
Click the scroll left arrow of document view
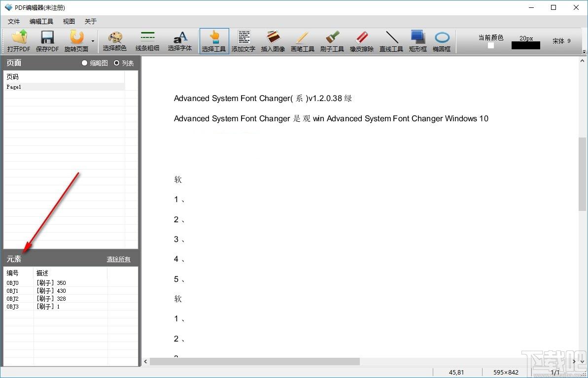[x=146, y=362]
